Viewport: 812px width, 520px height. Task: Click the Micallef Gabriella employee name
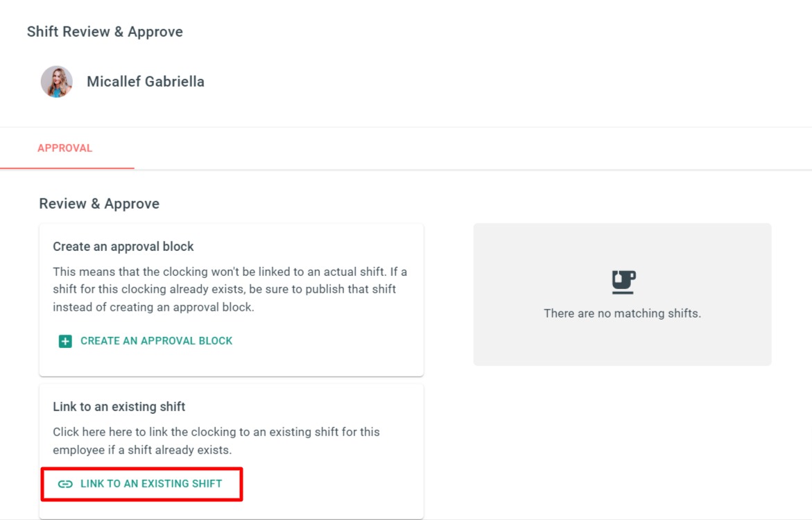[146, 81]
